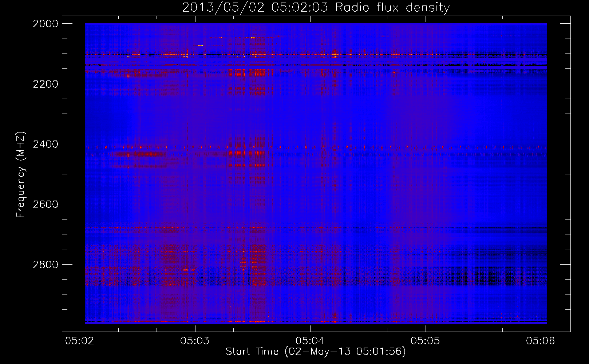Click the 2600 frequency tick label
Image resolution: width=589 pixels, height=364 pixels.
46,204
